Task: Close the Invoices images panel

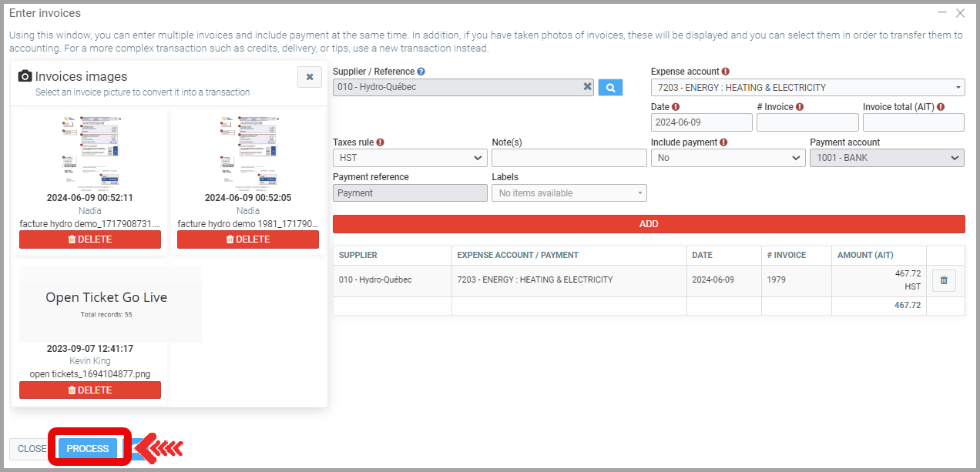Action: click(x=309, y=77)
